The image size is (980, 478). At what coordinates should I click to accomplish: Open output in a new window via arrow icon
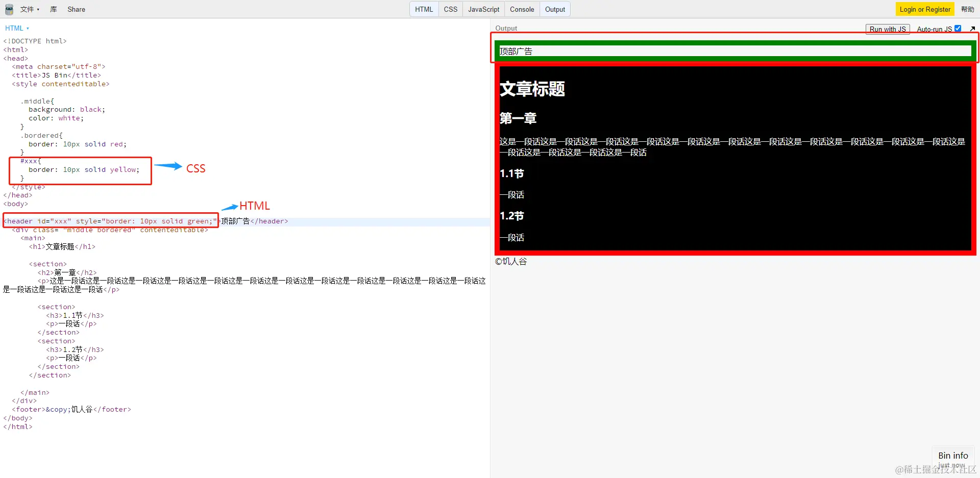coord(972,29)
